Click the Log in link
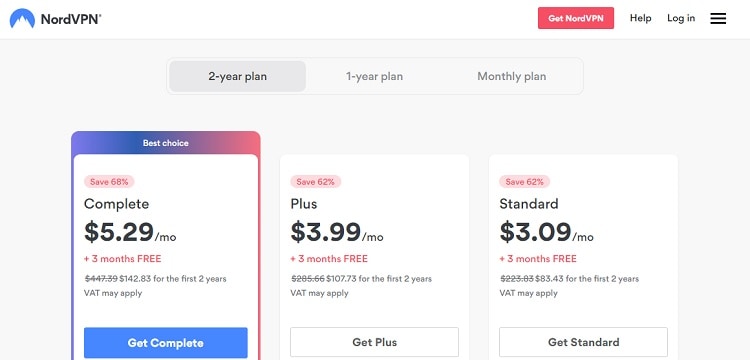The width and height of the screenshot is (750, 360). 681,18
